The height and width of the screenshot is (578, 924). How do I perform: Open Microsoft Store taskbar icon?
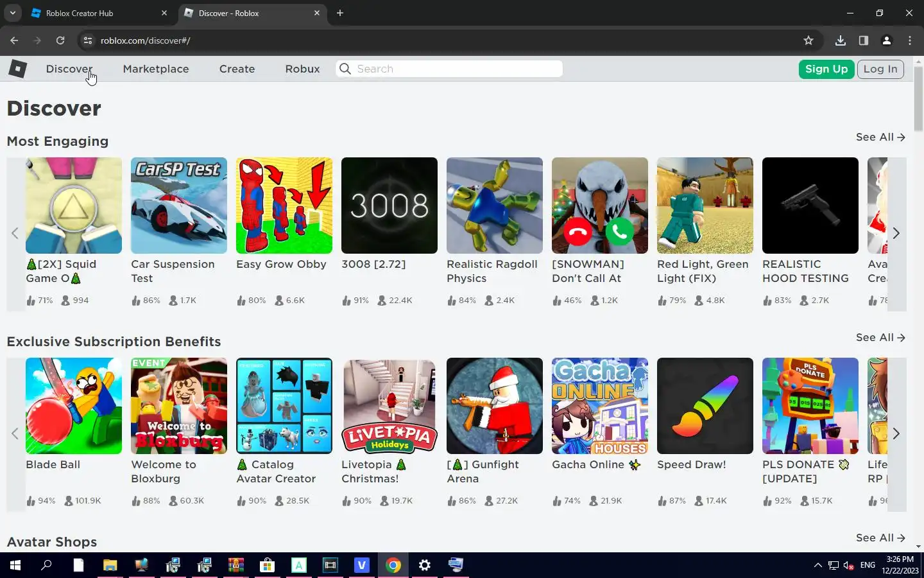click(267, 565)
